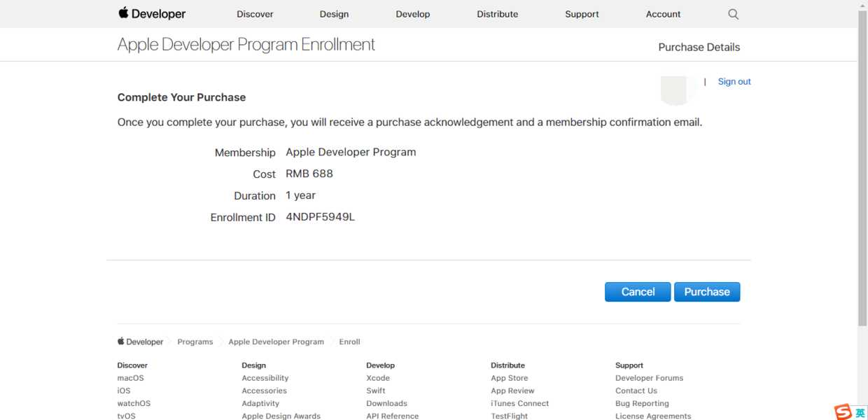Click the Cancel button
The height and width of the screenshot is (420, 868).
[638, 292]
